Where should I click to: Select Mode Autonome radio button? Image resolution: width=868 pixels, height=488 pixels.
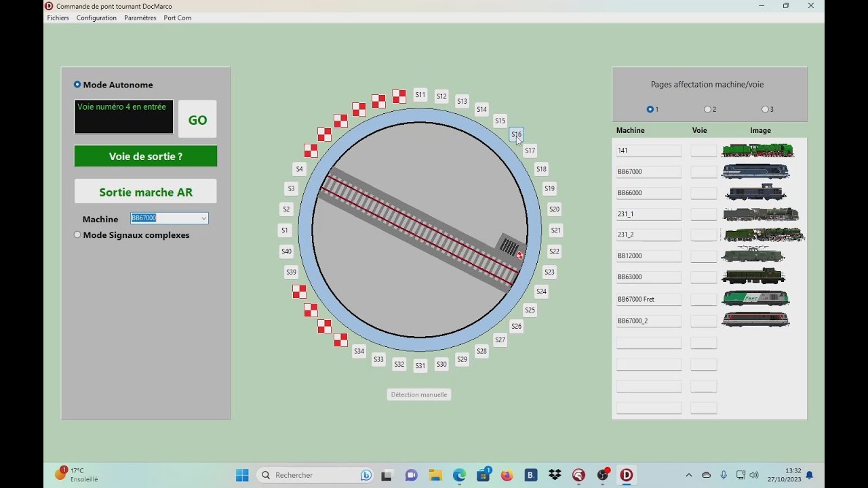(77, 85)
